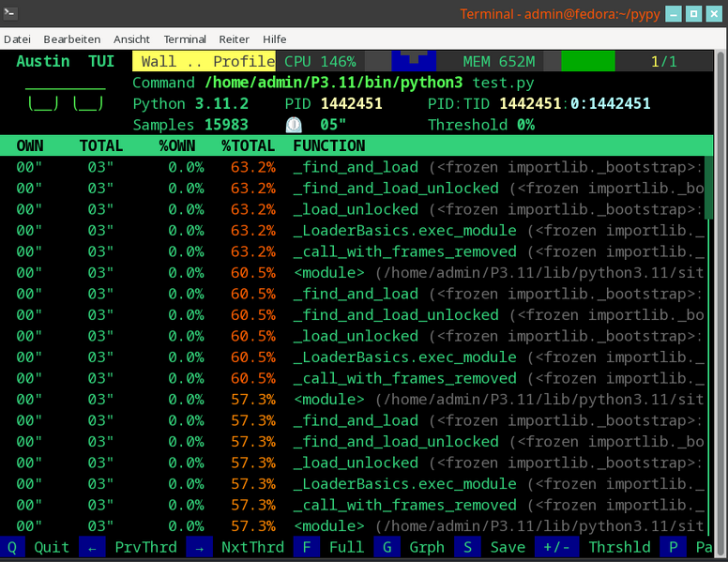Click the Austin TUI ASCII logo
728x562 pixels.
pos(65,94)
